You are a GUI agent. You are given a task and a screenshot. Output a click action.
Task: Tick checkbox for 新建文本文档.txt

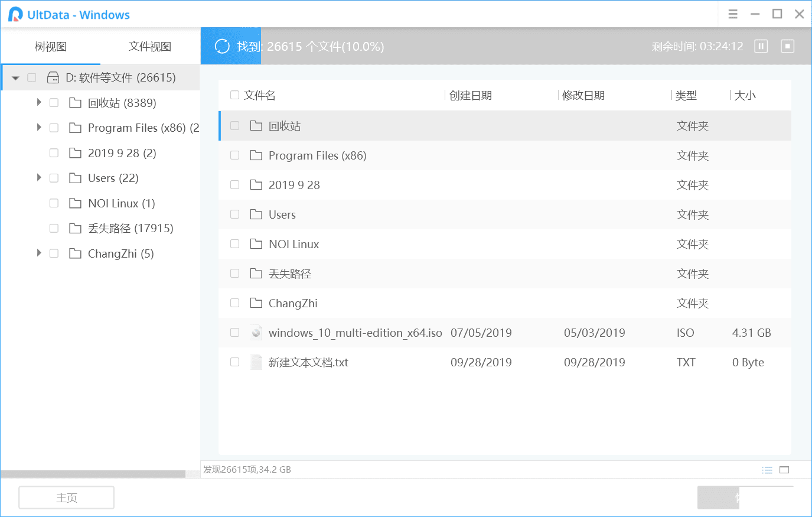pyautogui.click(x=234, y=362)
